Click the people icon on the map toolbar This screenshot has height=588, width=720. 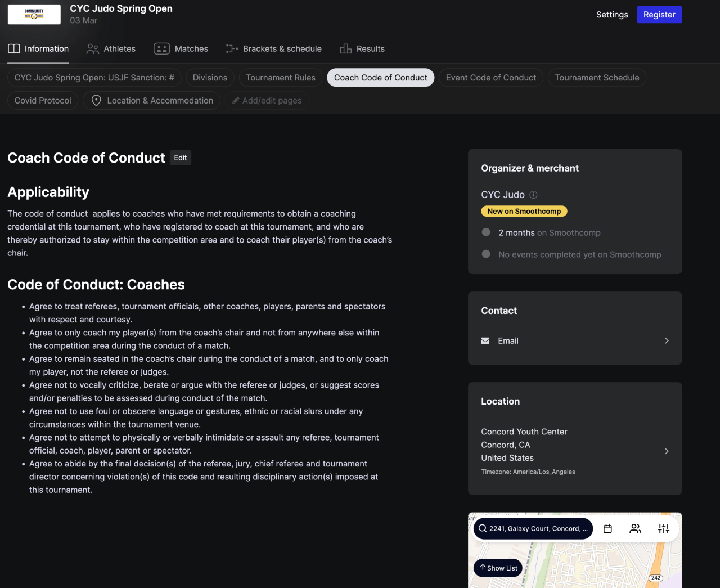pos(636,529)
